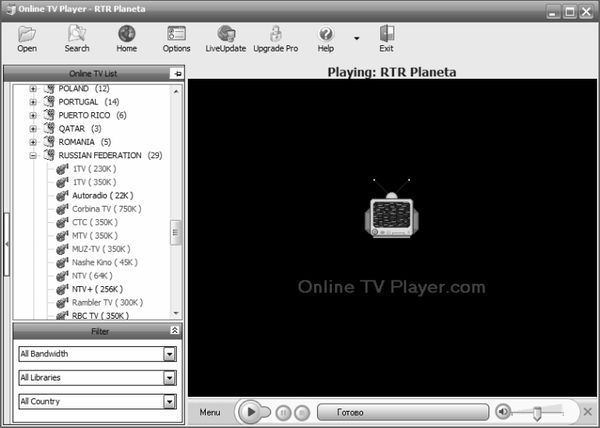Open the All Bandwidth dropdown

170,354
